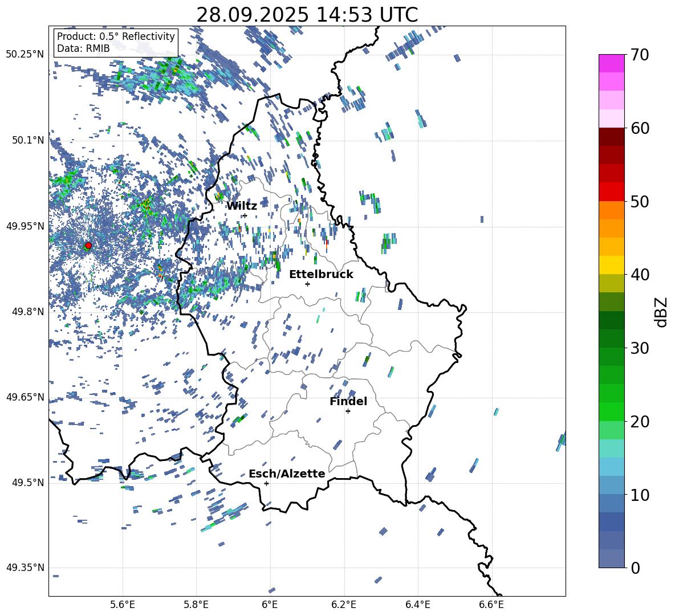Click the Wiltz station cross marker

pos(245,215)
